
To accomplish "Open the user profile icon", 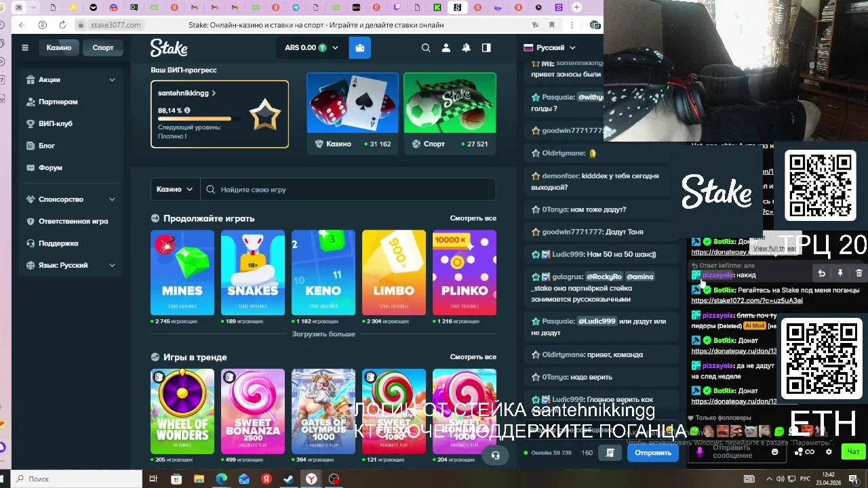I will click(446, 47).
